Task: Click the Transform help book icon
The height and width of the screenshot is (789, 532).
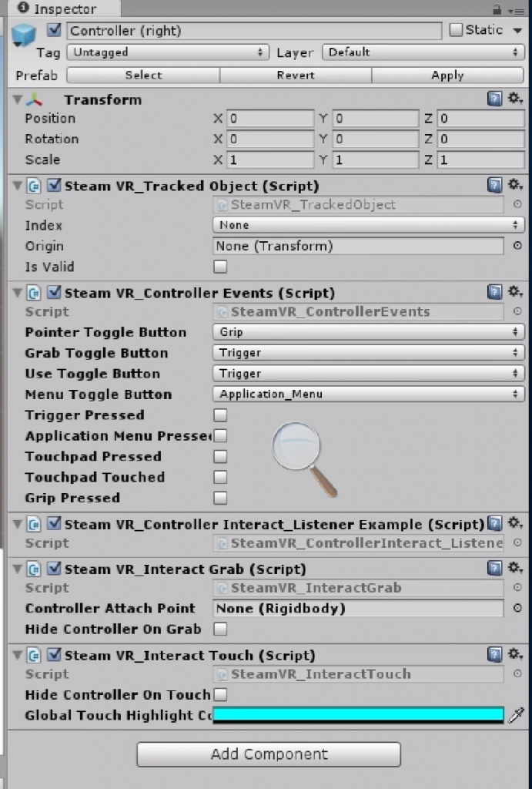Action: pyautogui.click(x=494, y=99)
